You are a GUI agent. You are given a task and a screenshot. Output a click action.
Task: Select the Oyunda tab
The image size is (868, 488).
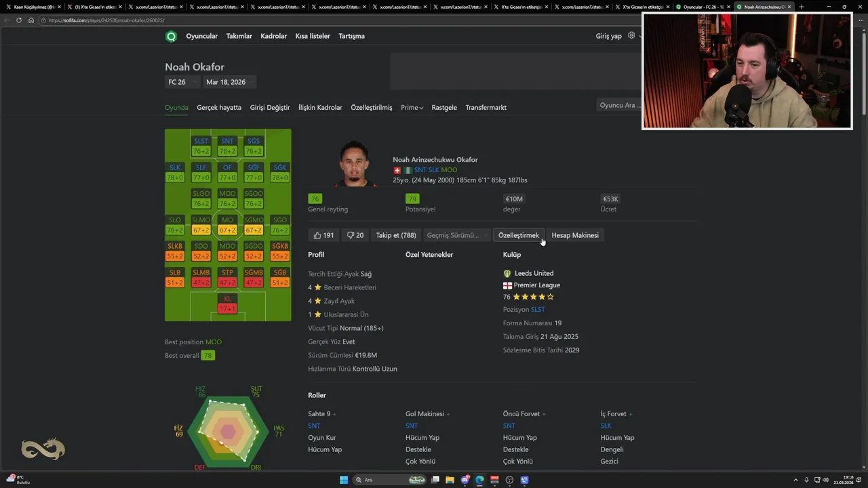pos(176,108)
